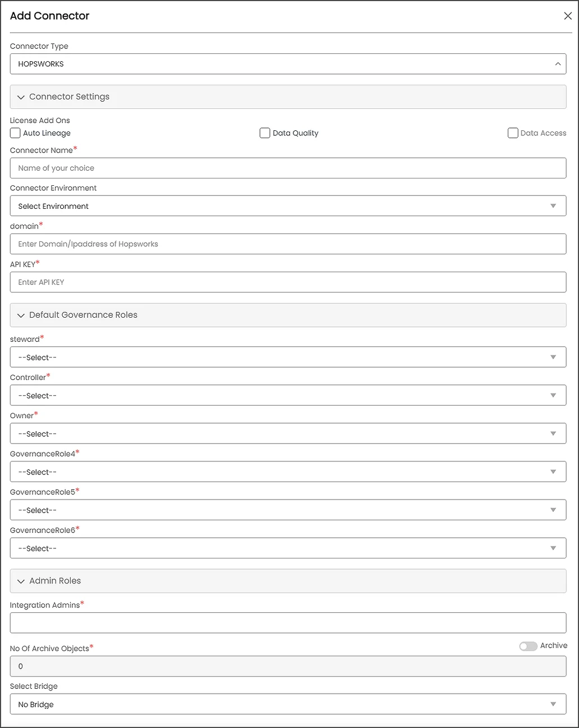
Task: Click the Integration Admins field
Action: pyautogui.click(x=288, y=623)
